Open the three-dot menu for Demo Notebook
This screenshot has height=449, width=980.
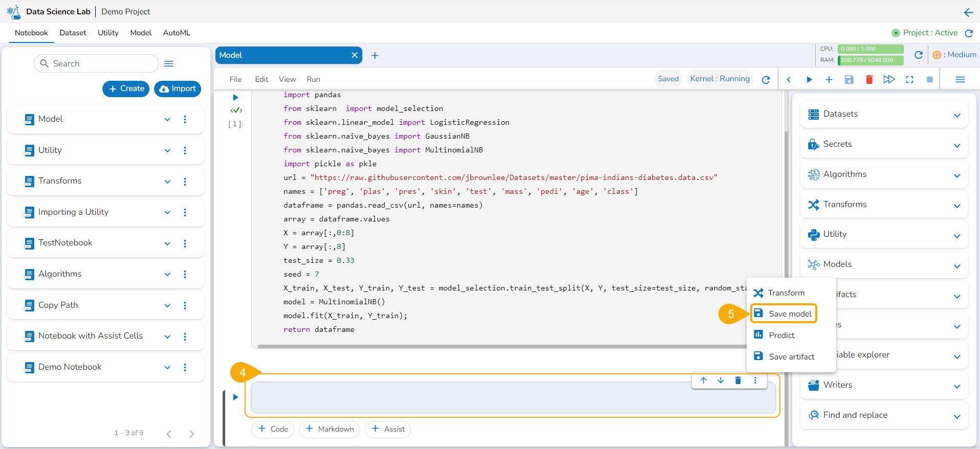pos(185,367)
